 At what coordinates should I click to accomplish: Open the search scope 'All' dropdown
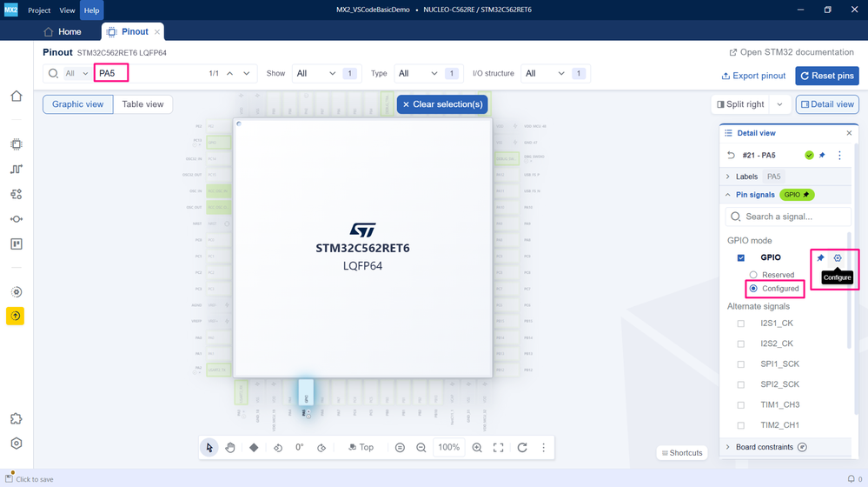click(77, 73)
